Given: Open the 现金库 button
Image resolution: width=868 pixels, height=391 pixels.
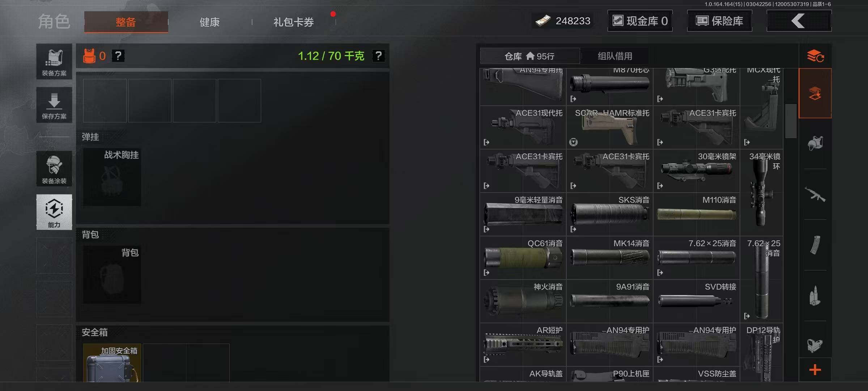Looking at the screenshot, I should [x=640, y=21].
